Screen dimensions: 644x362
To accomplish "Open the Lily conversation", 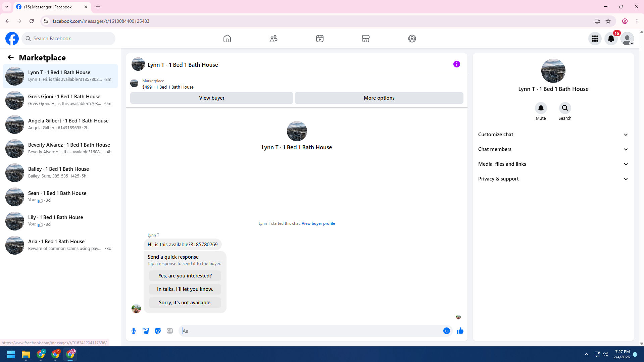I will coord(60,221).
